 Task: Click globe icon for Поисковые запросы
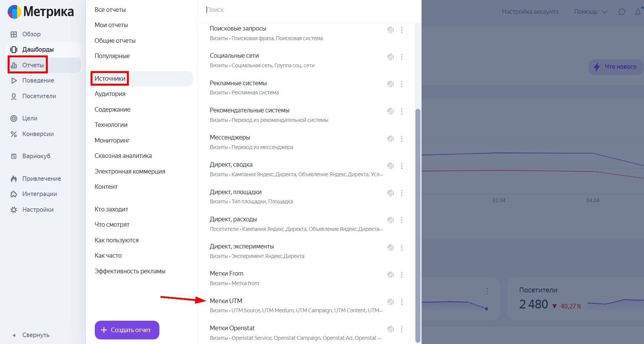pyautogui.click(x=391, y=30)
